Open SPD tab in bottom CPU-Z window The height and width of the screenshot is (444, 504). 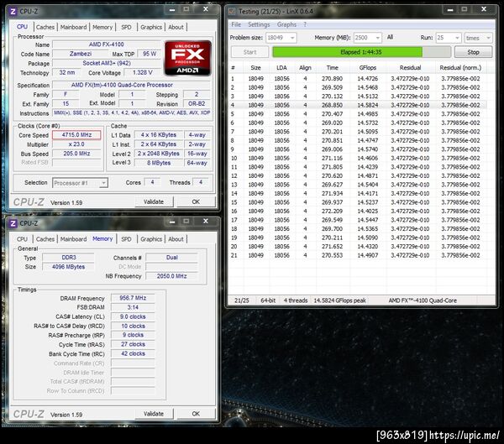pos(126,239)
